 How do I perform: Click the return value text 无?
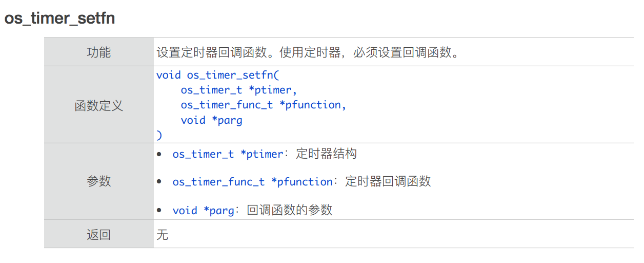click(x=162, y=235)
